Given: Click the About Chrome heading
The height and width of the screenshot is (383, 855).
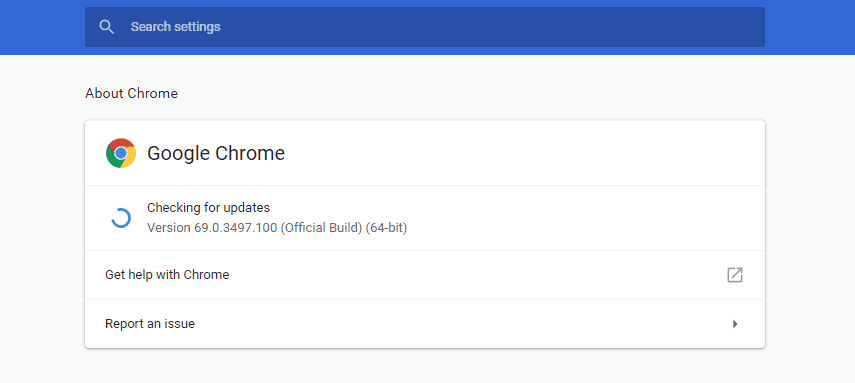Looking at the screenshot, I should pyautogui.click(x=131, y=93).
